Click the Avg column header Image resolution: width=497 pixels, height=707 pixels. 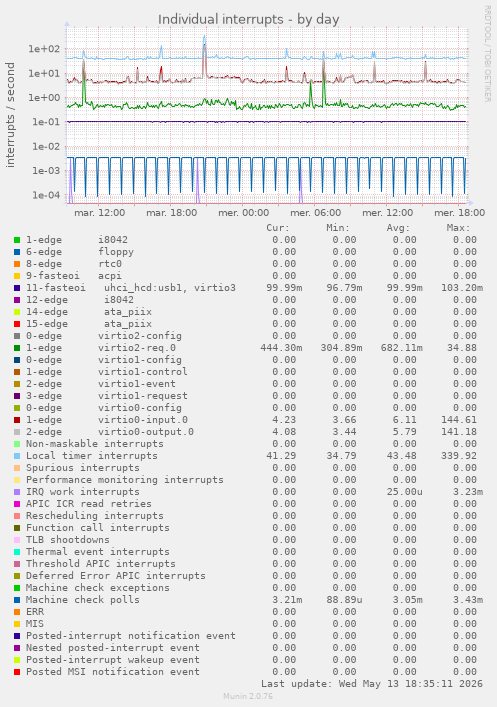click(398, 228)
